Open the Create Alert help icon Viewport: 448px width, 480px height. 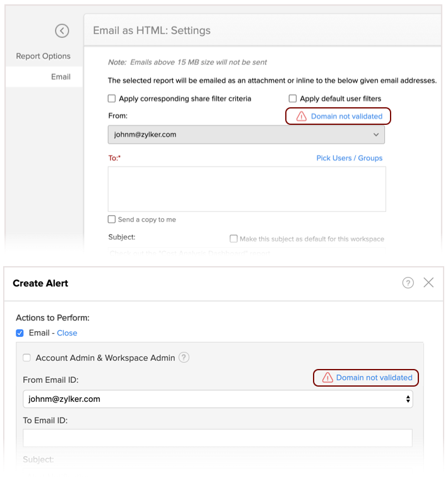[x=408, y=283]
